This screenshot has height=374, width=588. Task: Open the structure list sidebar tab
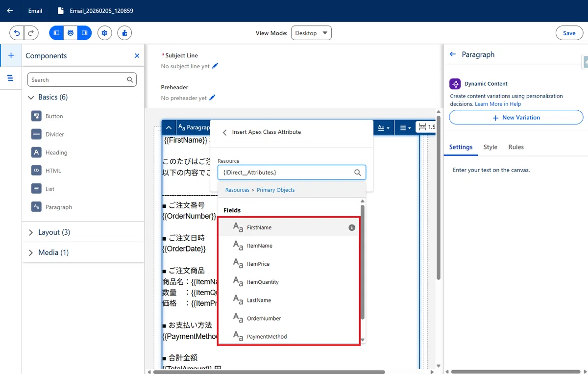(x=11, y=78)
